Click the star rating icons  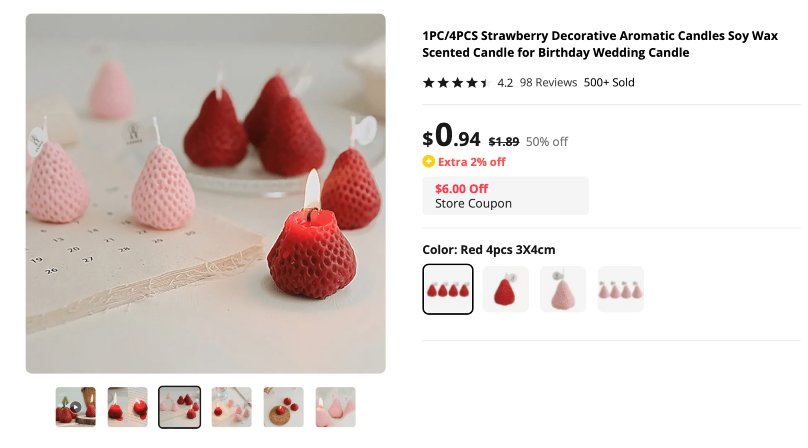pyautogui.click(x=456, y=83)
